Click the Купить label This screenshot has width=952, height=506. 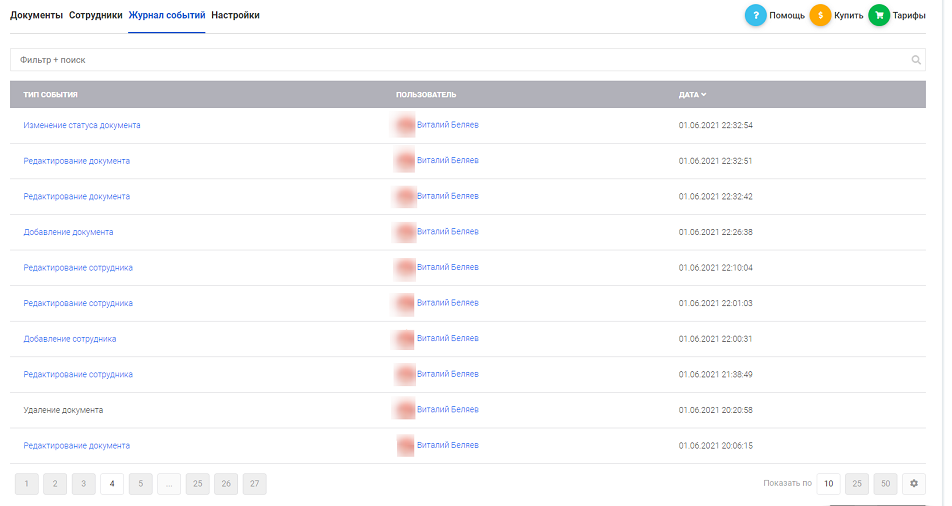tap(849, 16)
